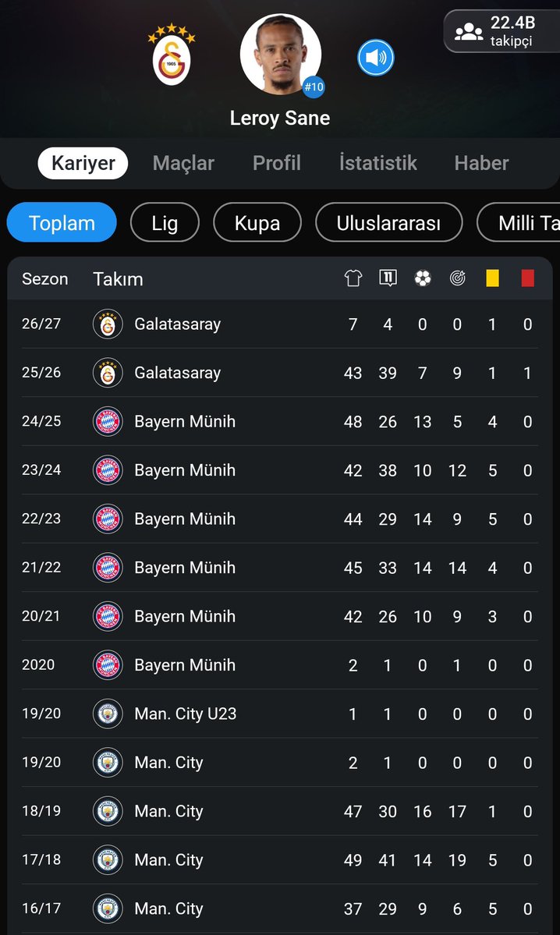Select the Uluslararası filter chip
This screenshot has width=560, height=935.
(389, 222)
